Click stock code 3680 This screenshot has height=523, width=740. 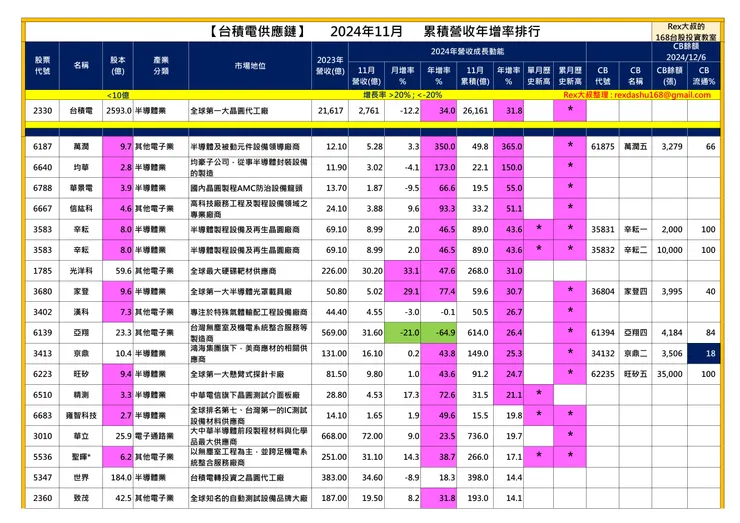pos(42,292)
